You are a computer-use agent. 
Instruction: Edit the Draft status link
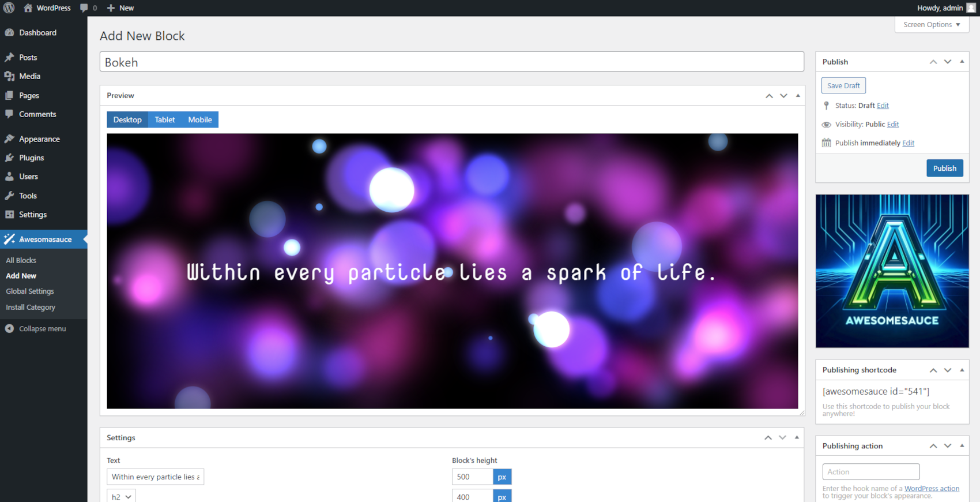[x=883, y=106]
